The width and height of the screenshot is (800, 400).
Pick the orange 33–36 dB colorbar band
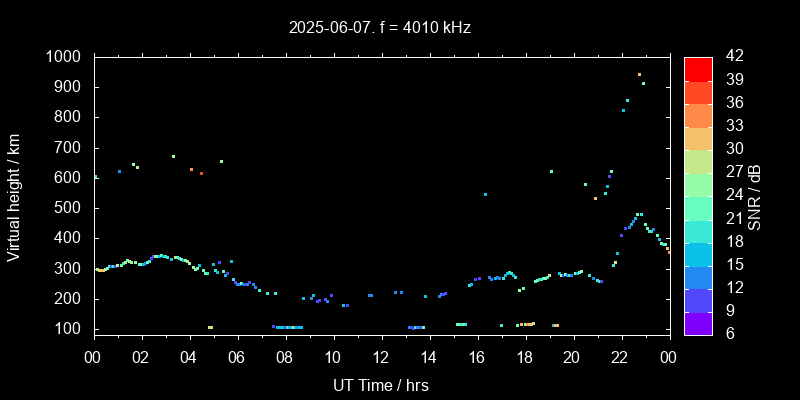click(698, 114)
